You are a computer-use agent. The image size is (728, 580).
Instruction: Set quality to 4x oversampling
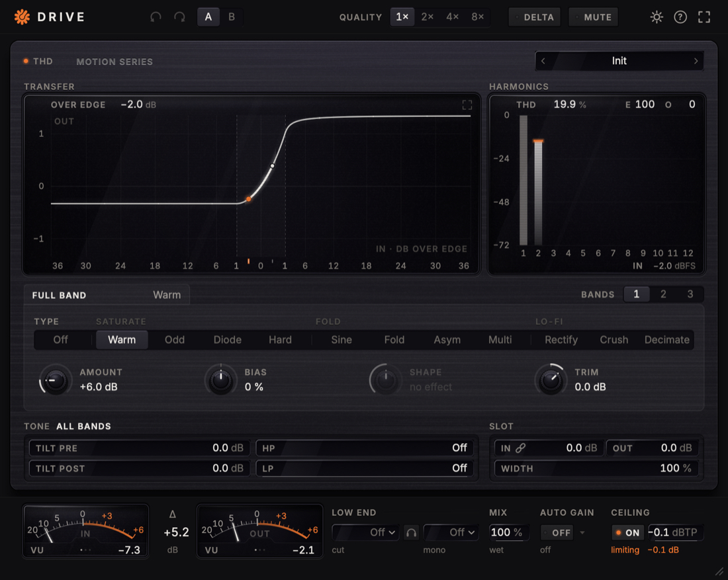(452, 17)
